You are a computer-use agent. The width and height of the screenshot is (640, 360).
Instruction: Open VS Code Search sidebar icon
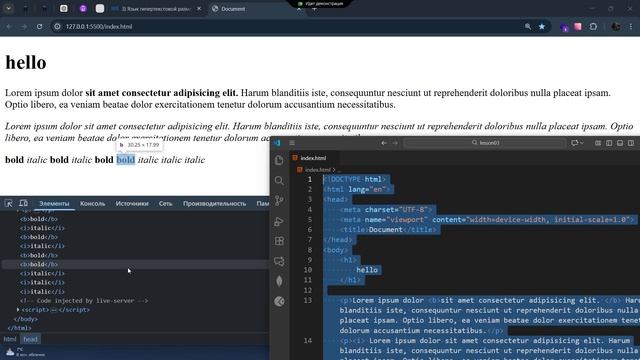coord(279,180)
